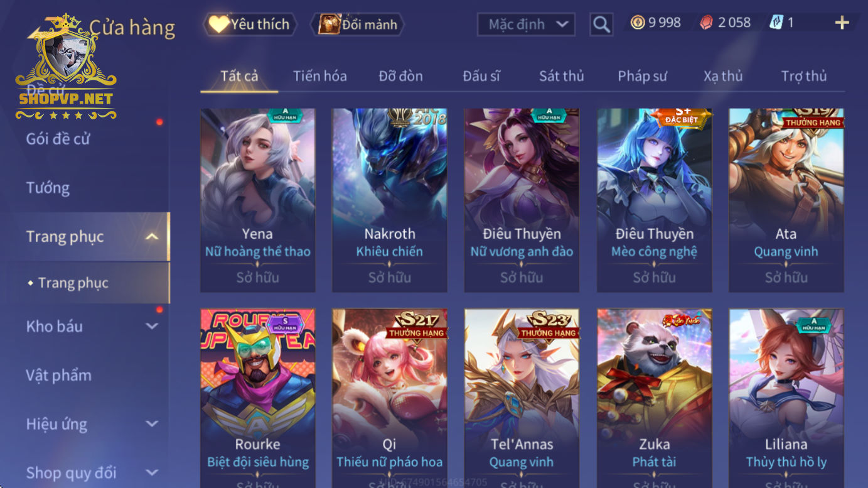Open Đổi mảnh chest button
Viewport: 868px width, 488px height.
[358, 24]
